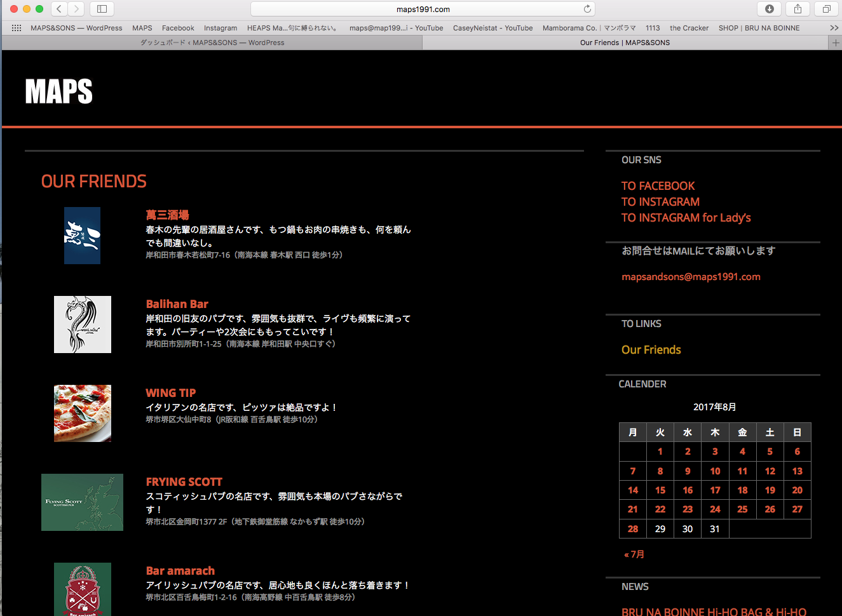Open TO INSTAGRAM for Lady's link
This screenshot has width=842, height=616.
686,218
